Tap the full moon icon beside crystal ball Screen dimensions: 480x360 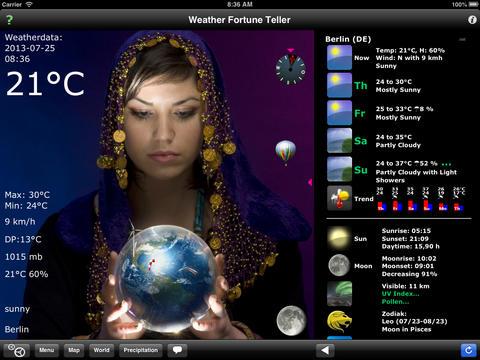pyautogui.click(x=291, y=320)
